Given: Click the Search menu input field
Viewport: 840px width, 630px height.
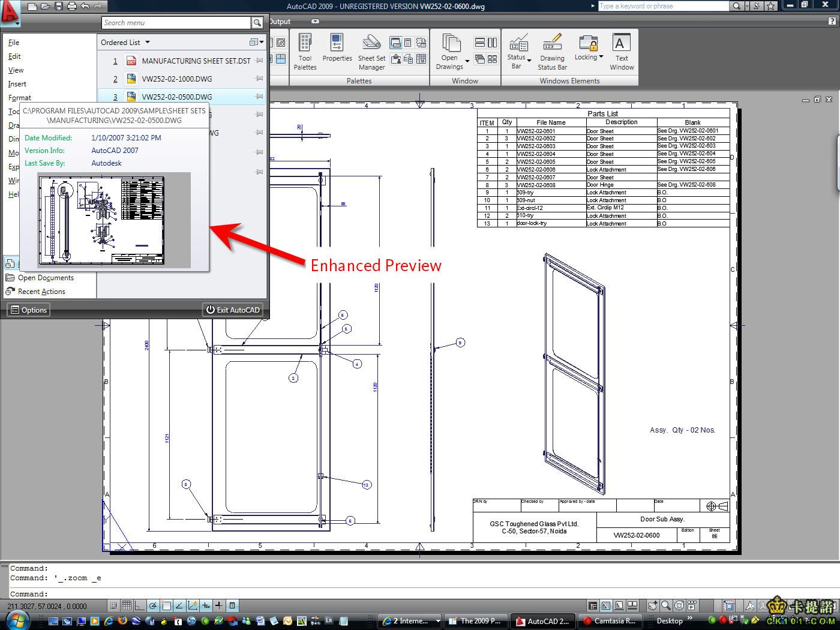Looking at the screenshot, I should click(x=176, y=23).
